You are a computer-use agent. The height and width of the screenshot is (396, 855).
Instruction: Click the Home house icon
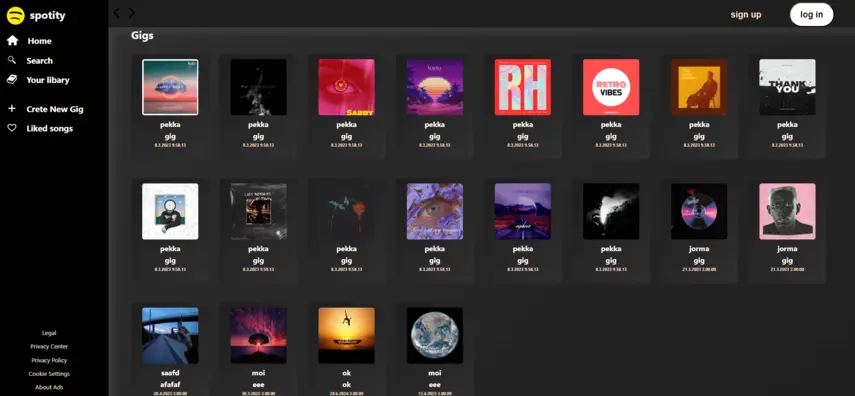coord(12,40)
